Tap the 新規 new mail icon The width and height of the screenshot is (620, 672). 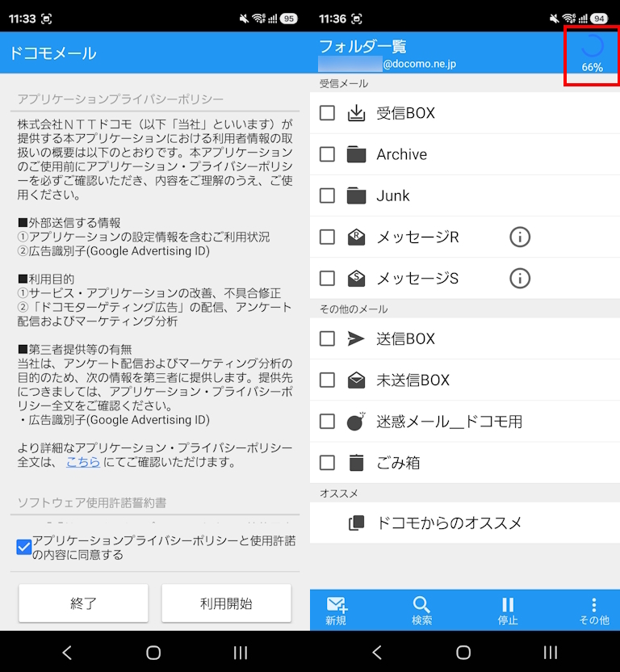(x=337, y=605)
